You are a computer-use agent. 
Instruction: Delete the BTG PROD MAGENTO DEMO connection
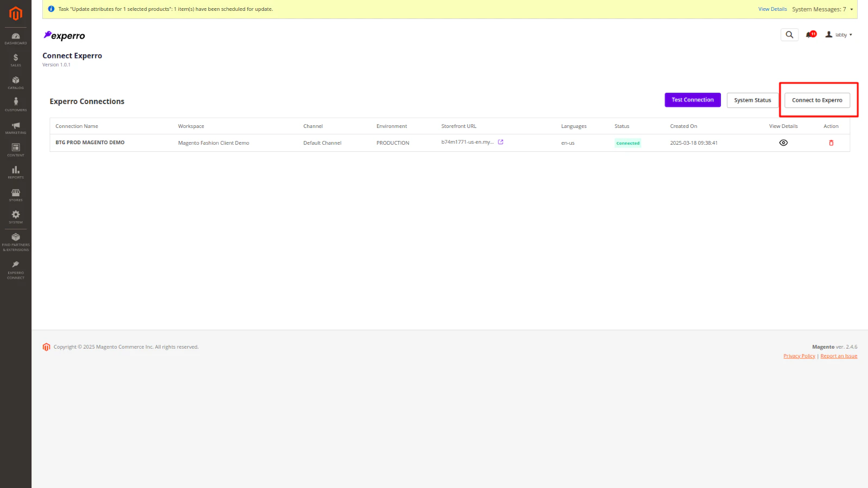point(831,143)
